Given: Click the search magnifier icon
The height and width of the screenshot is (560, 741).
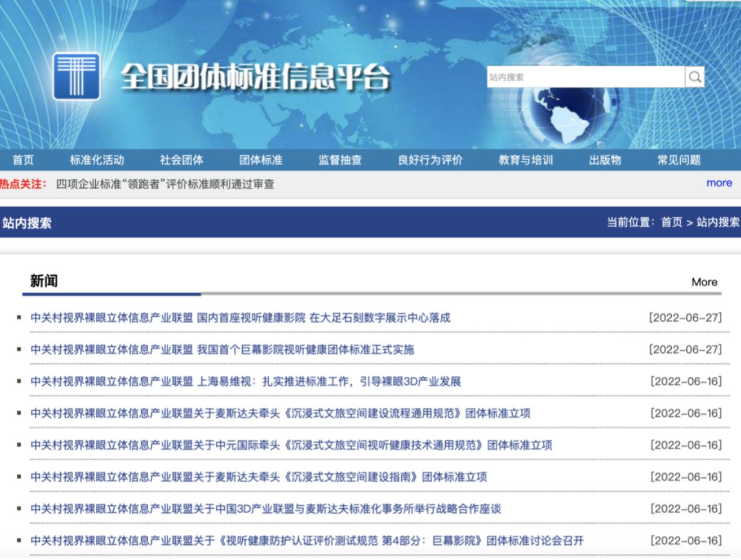Looking at the screenshot, I should coord(695,76).
